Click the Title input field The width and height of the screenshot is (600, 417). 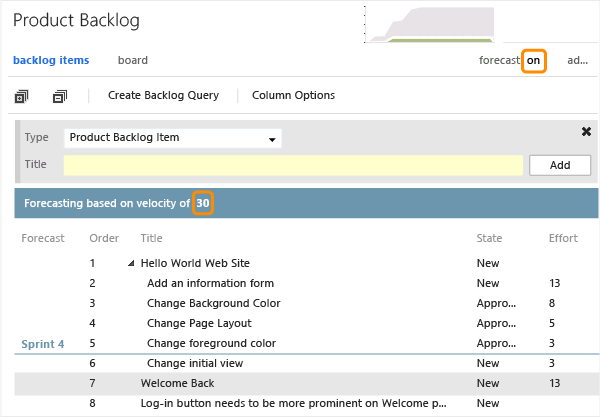click(293, 165)
